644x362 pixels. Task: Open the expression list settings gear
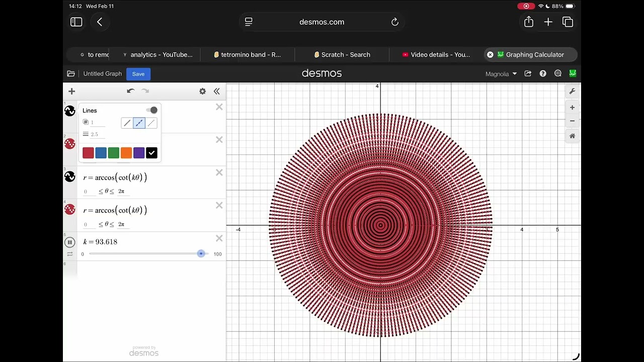[x=202, y=91]
